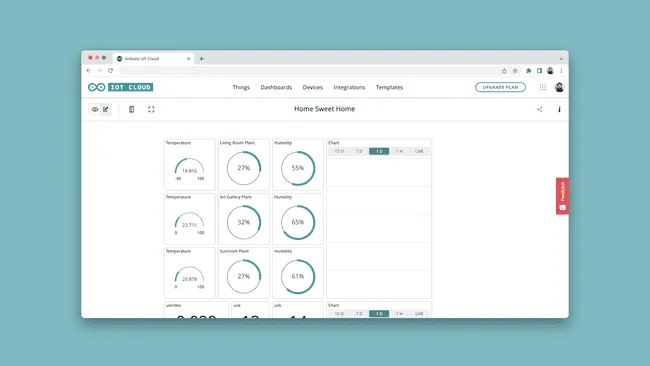Select 7 D range on top chart
This screenshot has width=650, height=366.
359,151
